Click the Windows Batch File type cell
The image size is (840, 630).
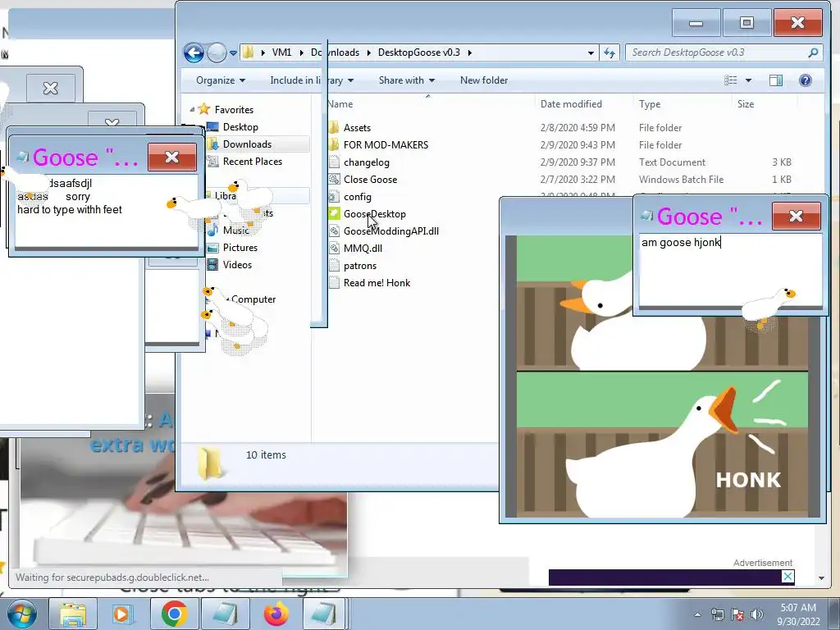681,180
